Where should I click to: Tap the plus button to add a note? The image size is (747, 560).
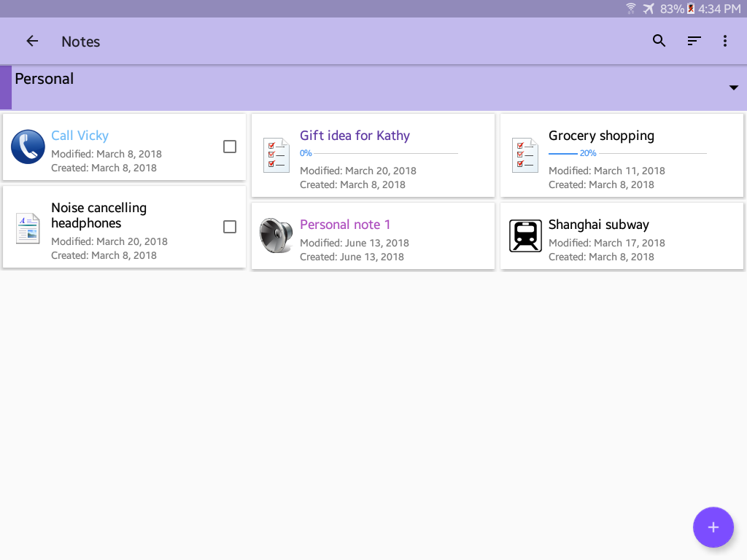tap(713, 527)
